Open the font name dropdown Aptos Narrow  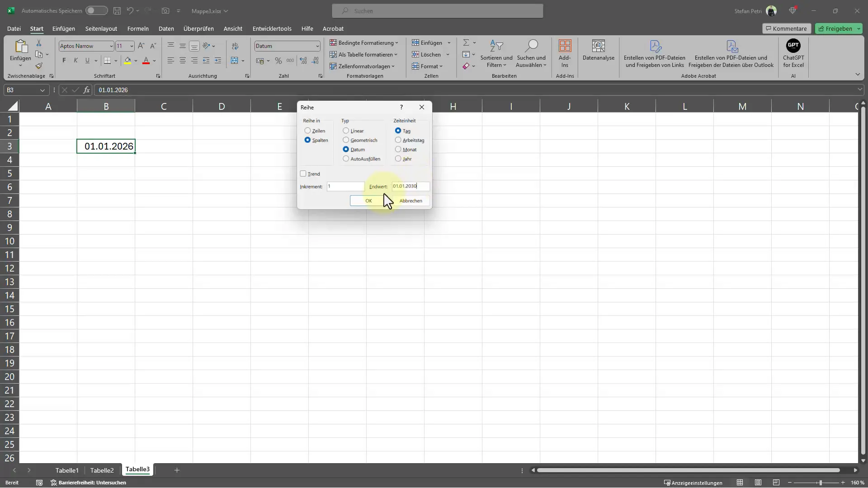[x=111, y=46]
